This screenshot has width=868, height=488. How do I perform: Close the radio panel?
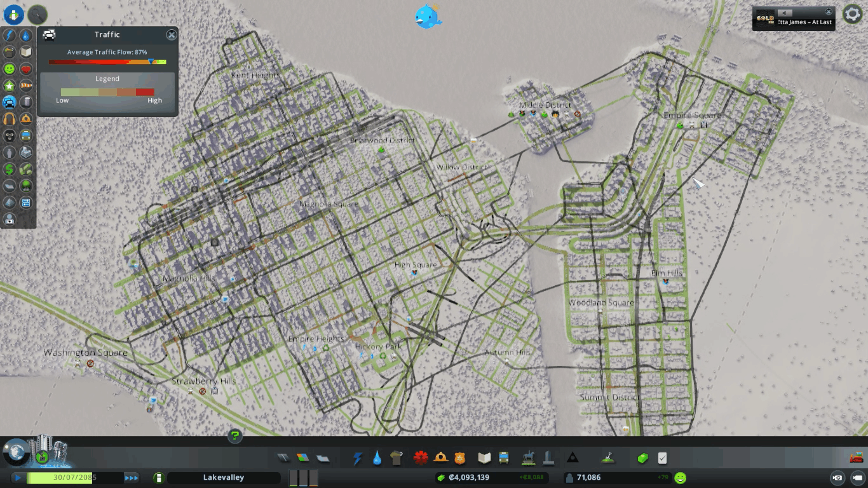click(x=829, y=11)
